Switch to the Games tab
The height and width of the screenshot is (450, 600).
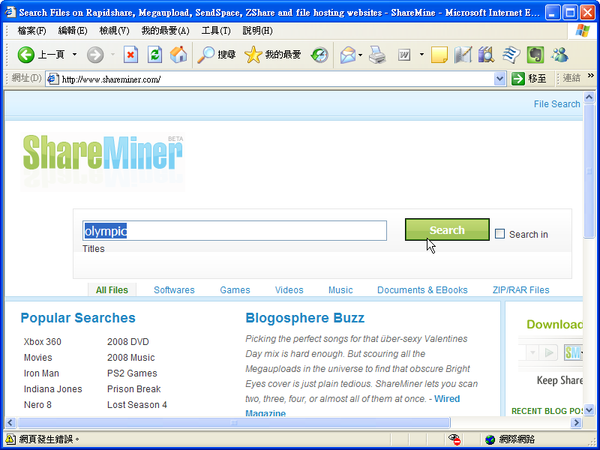235,290
